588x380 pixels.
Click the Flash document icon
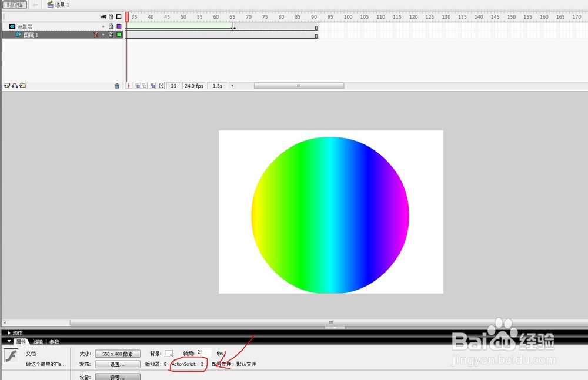pos(11,355)
